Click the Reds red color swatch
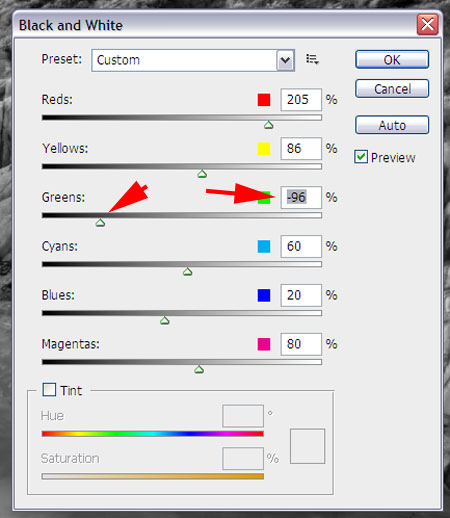Image resolution: width=450 pixels, height=518 pixels. [264, 100]
